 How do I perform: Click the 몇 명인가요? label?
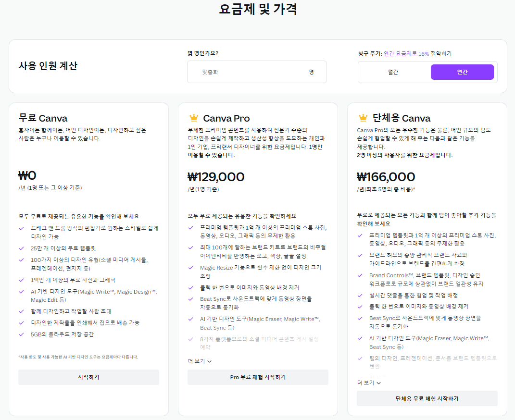(x=203, y=53)
